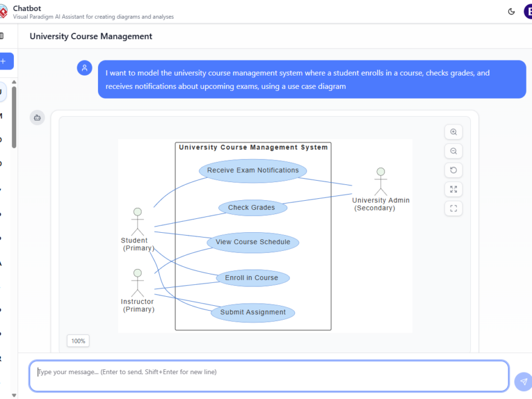Viewport: 532px width, 399px height.
Task: Open fullscreen mode with the frame icon
Action: 453,208
